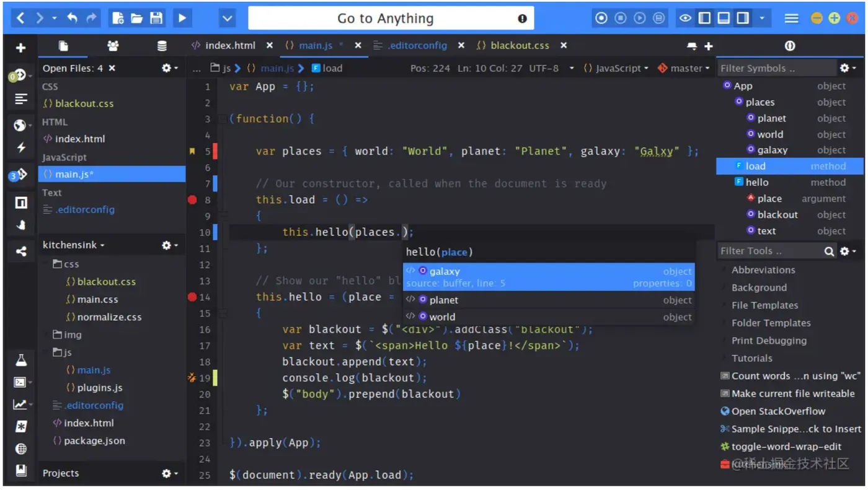Run the Open StackOverflow tool

point(773,411)
